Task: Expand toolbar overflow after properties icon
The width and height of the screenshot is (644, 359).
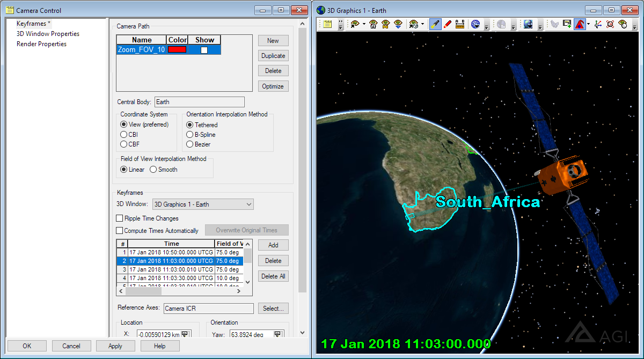Action: (x=340, y=25)
